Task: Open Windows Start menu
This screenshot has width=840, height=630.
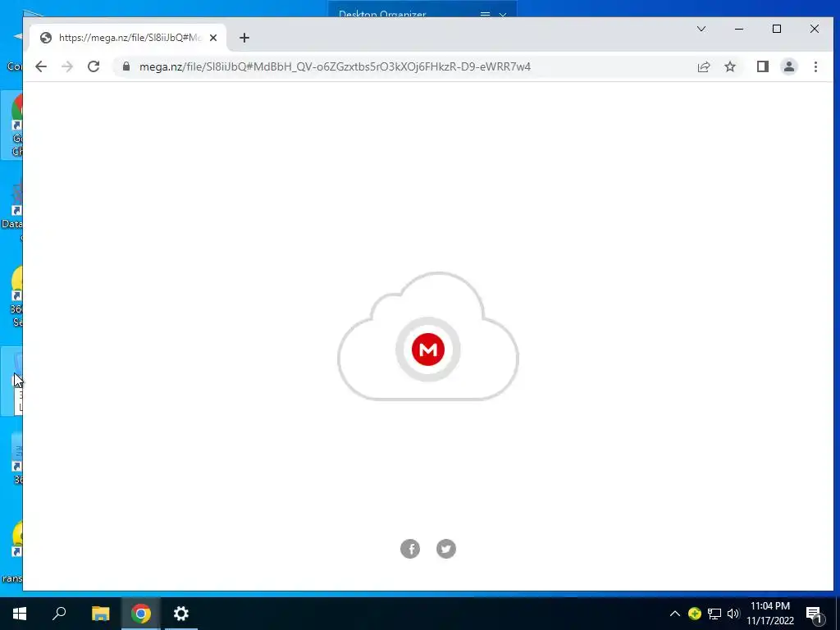Action: click(x=20, y=614)
